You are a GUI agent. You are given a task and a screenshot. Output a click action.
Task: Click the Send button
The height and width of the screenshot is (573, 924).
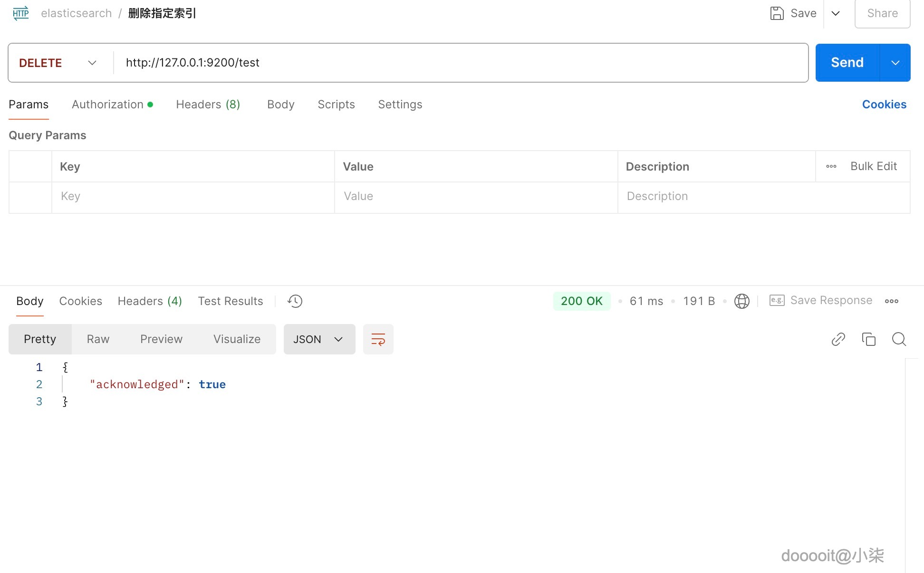847,63
